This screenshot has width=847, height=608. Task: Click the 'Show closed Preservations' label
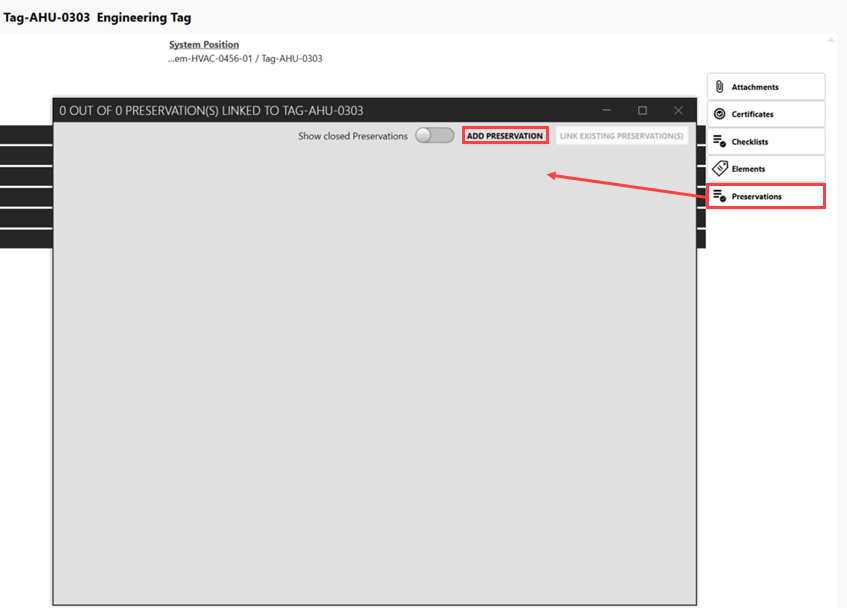[x=353, y=136]
